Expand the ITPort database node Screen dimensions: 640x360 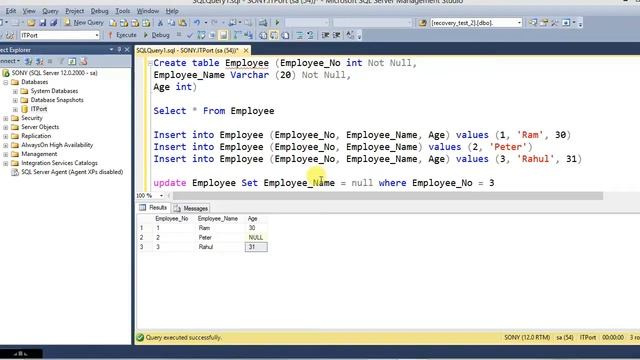[15, 109]
